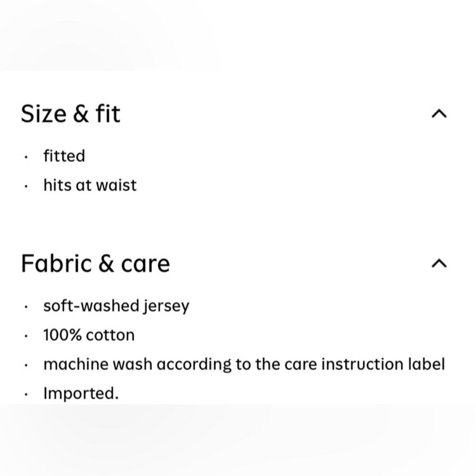Select the Size & fit heading
This screenshot has height=476, width=476.
70,114
